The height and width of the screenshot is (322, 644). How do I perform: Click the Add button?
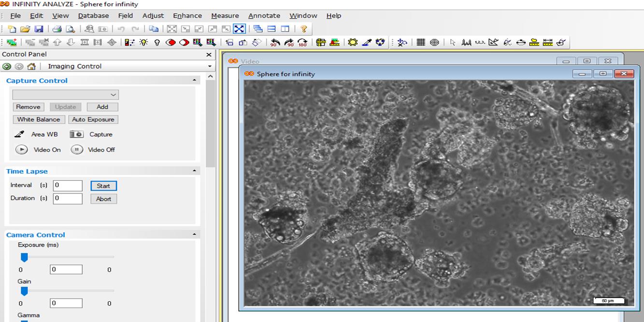[102, 107]
